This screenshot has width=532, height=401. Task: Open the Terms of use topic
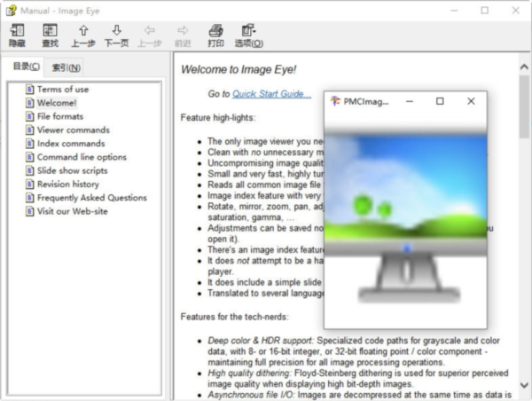click(x=63, y=90)
